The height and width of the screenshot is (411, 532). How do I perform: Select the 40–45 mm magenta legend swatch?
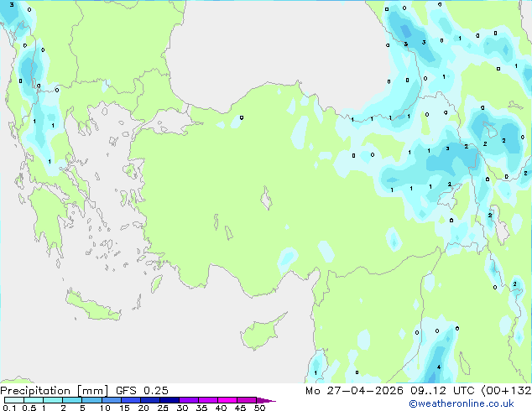[227, 400]
